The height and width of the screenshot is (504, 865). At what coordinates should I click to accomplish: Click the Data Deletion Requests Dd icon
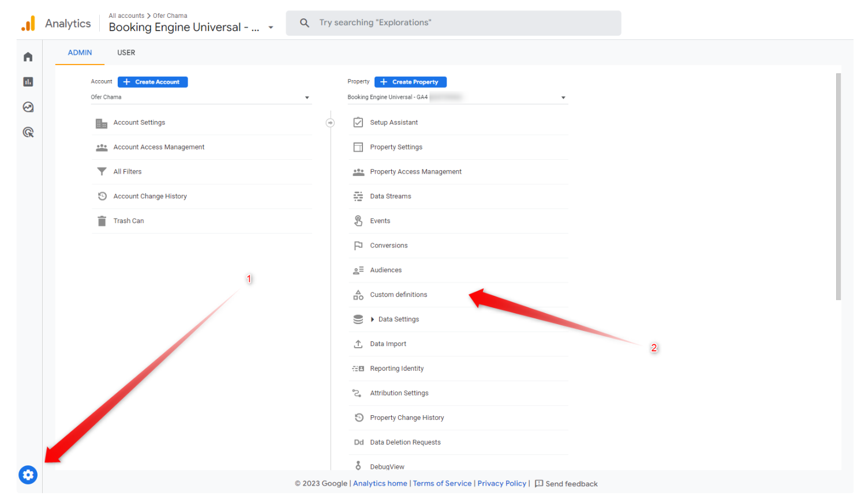pos(359,442)
